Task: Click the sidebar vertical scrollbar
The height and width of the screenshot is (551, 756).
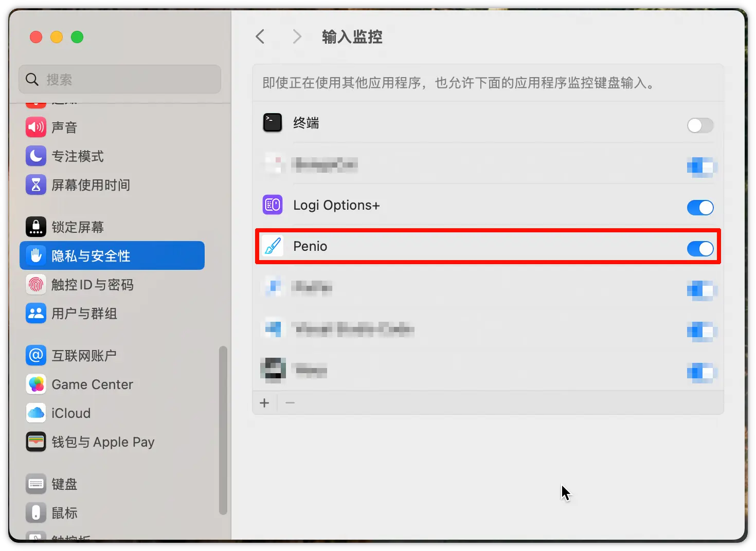Action: pyautogui.click(x=223, y=430)
